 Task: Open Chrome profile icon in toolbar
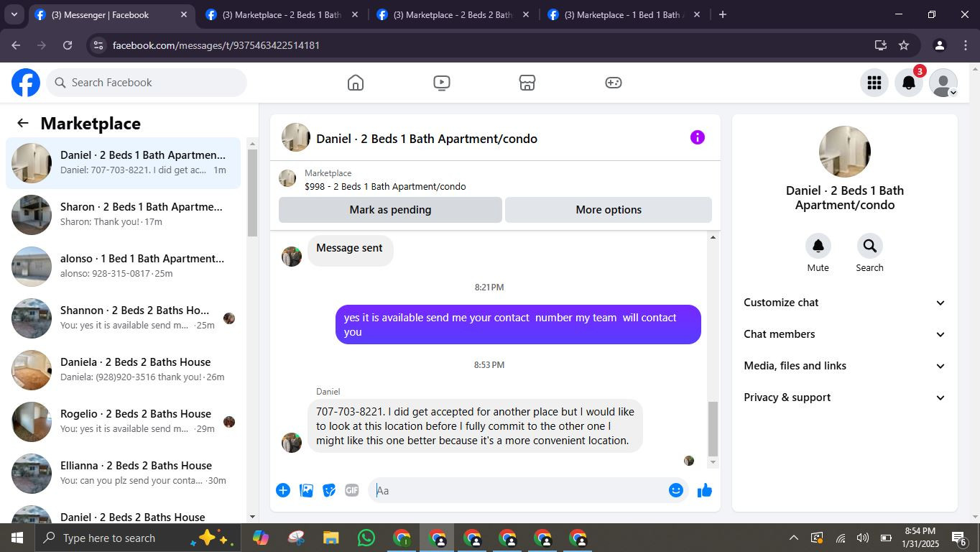pyautogui.click(x=939, y=45)
